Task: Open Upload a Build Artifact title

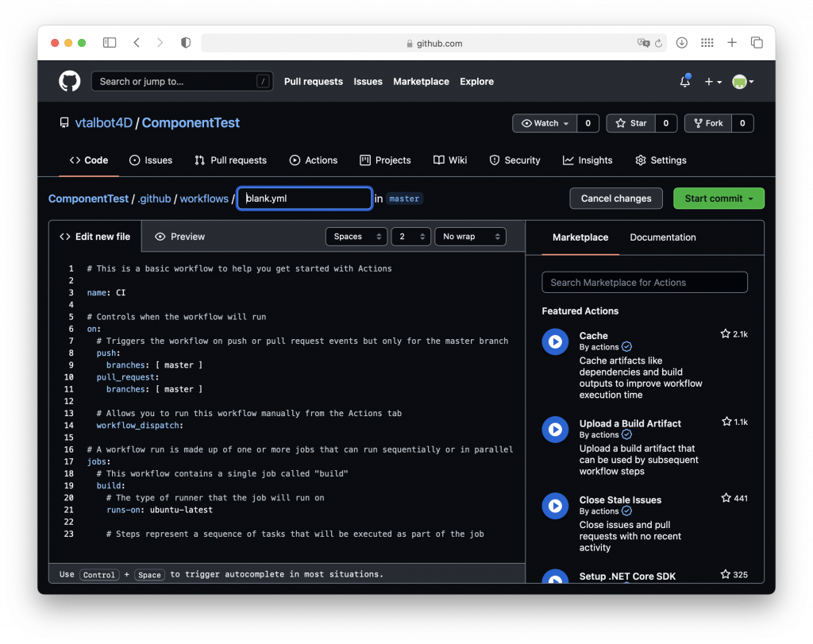Action: 630,423
